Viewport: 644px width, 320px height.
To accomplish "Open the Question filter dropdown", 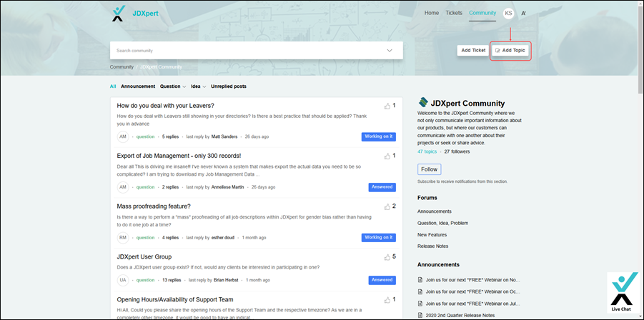I will point(172,86).
